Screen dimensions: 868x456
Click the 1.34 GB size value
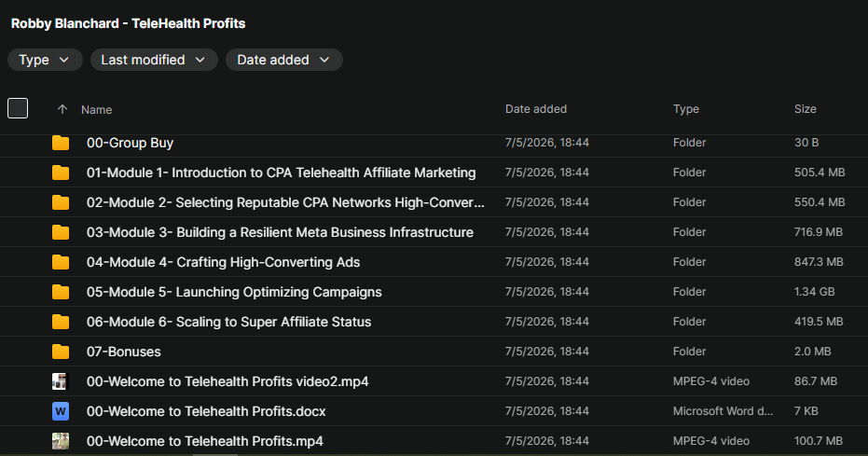pos(814,292)
